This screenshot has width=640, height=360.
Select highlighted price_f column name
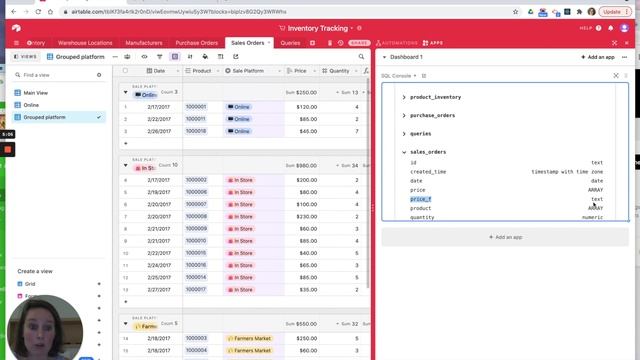(x=420, y=199)
